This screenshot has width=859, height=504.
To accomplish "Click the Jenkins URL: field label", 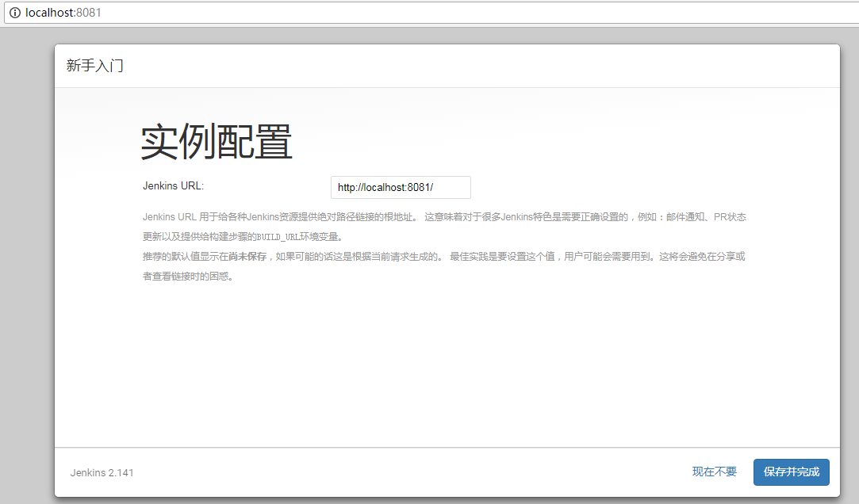I will 172,185.
